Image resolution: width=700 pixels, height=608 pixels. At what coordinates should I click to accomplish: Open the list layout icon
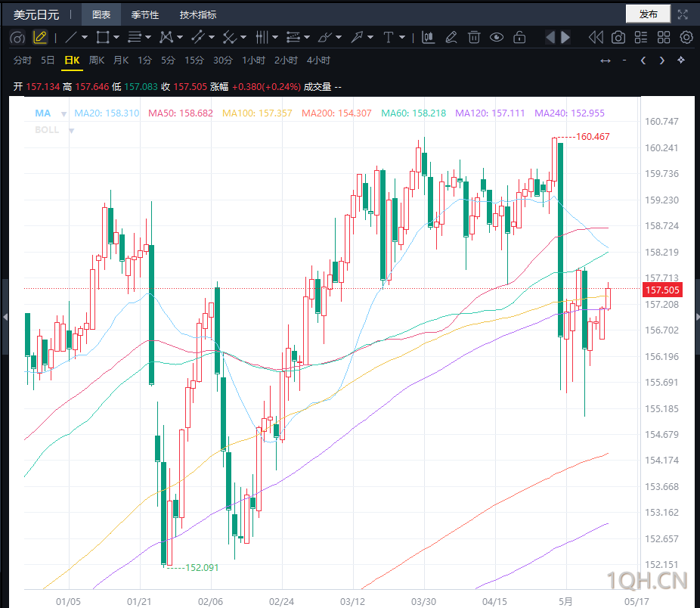(641, 38)
